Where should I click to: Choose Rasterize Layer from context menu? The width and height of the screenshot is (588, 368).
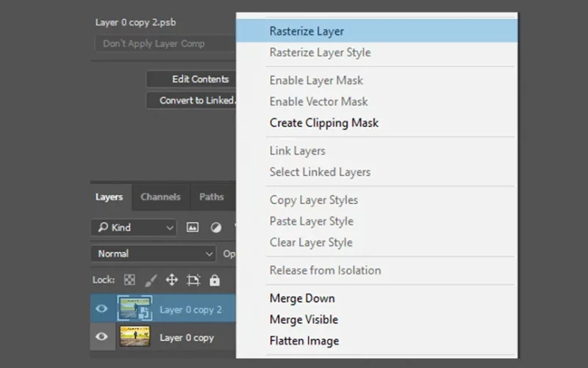click(376, 31)
